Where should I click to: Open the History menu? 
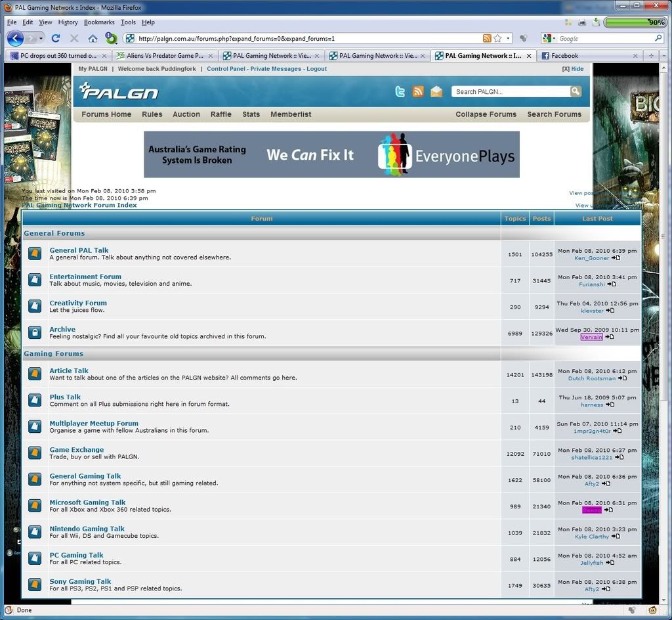pyautogui.click(x=68, y=22)
